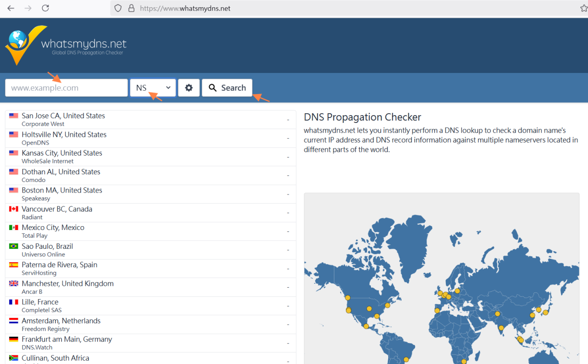Image resolution: width=588 pixels, height=364 pixels.
Task: Click the Brazil flag beside Sao Paulo
Action: [x=13, y=246]
